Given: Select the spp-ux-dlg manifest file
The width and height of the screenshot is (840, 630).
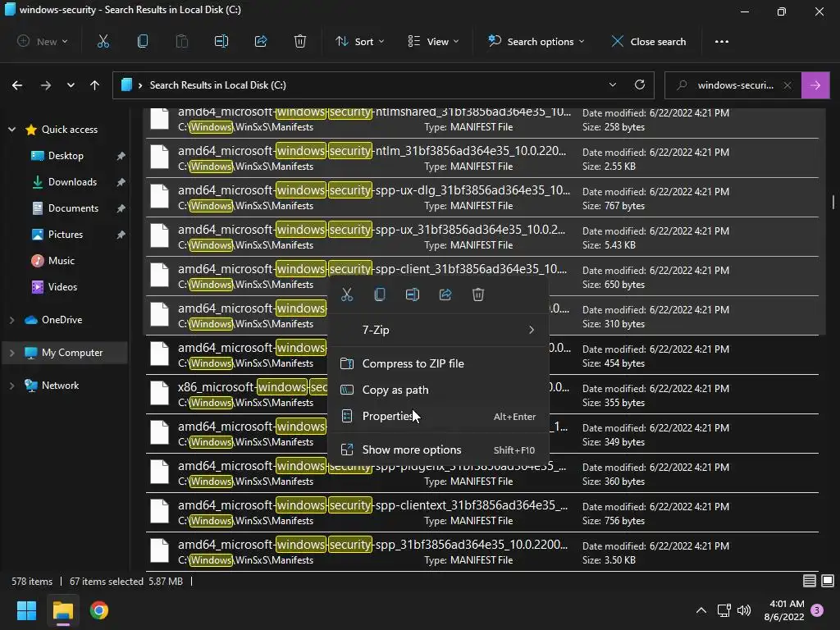Looking at the screenshot, I should tap(482, 198).
